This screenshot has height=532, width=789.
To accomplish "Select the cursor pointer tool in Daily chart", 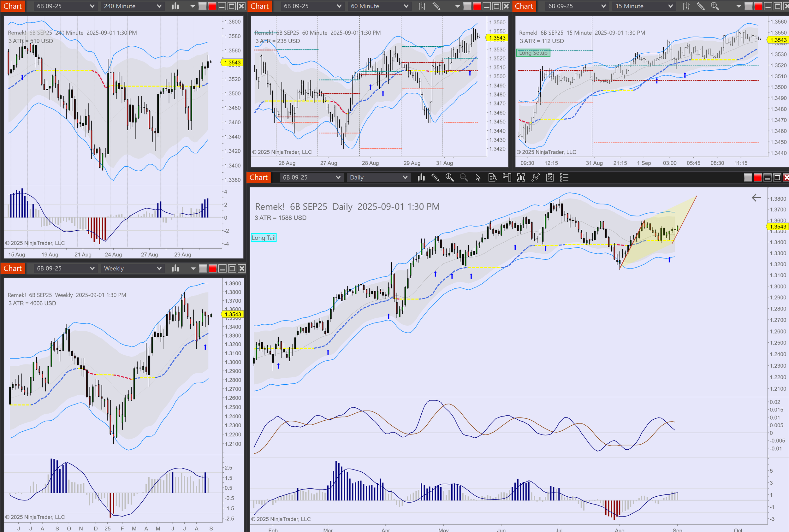I will click(x=478, y=177).
